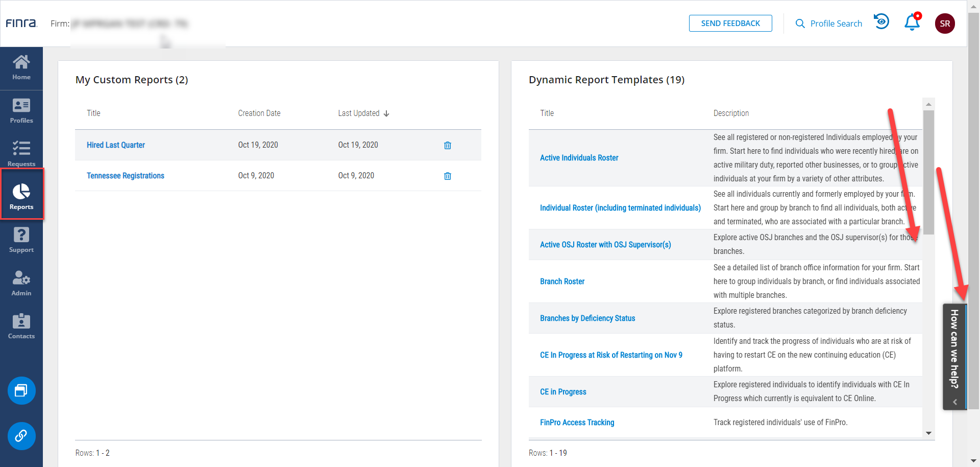Open the Contacts sidebar section
Viewport: 980px width, 467px height.
21,326
